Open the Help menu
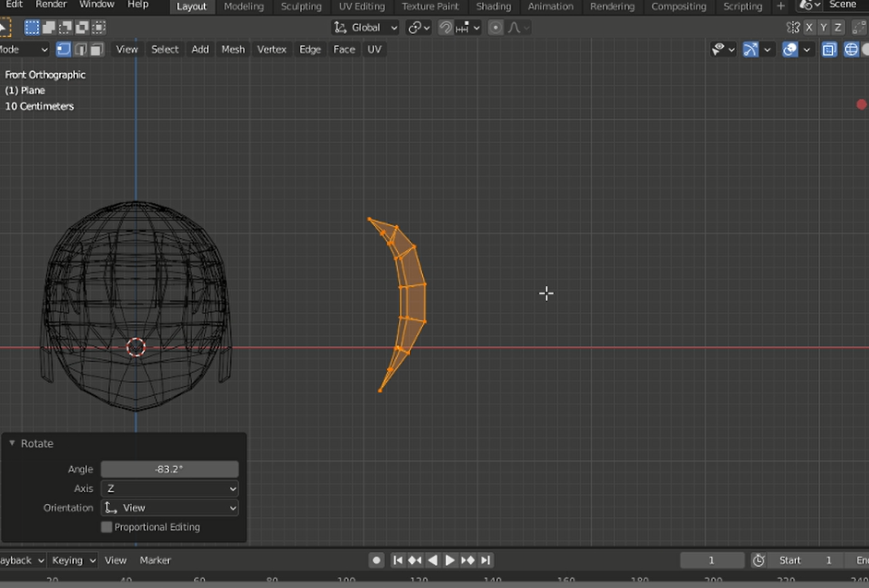This screenshot has height=588, width=869. 138,5
